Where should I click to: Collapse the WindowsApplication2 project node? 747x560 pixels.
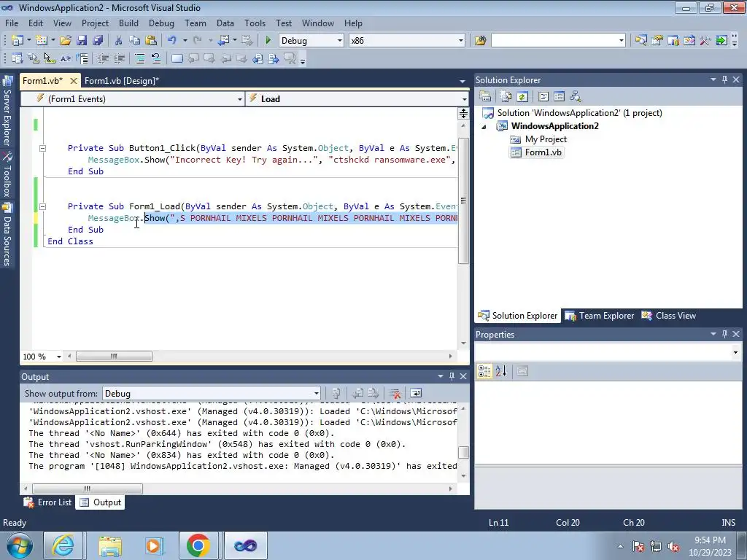coord(484,127)
